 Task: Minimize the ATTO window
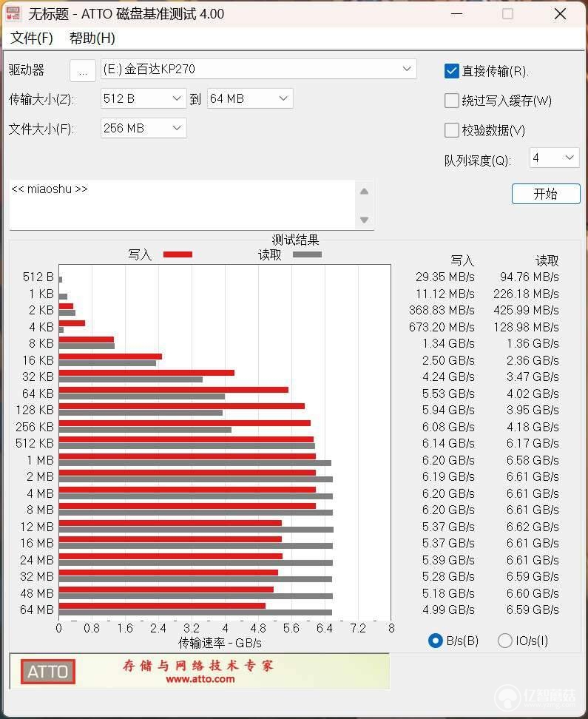[x=456, y=14]
